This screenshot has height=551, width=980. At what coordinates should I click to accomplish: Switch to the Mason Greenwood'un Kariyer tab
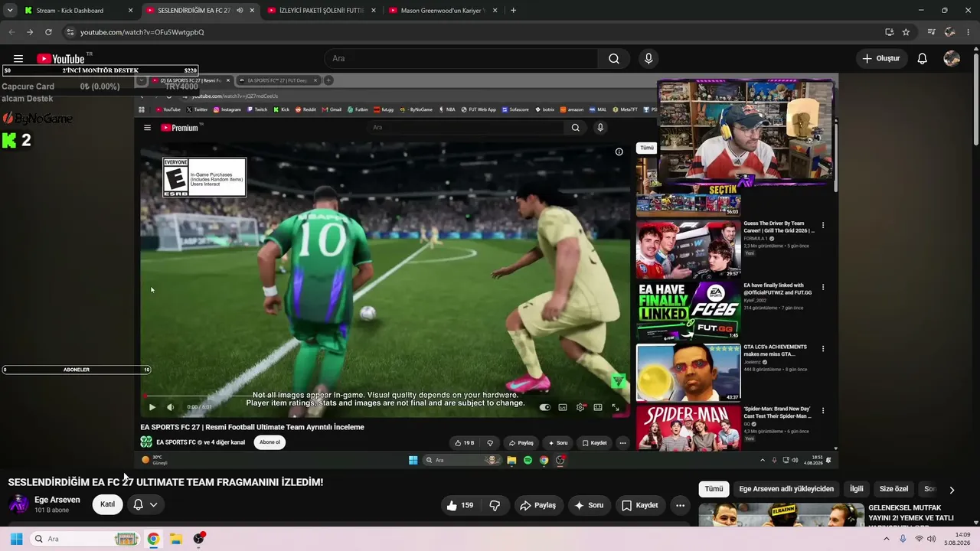(x=444, y=11)
